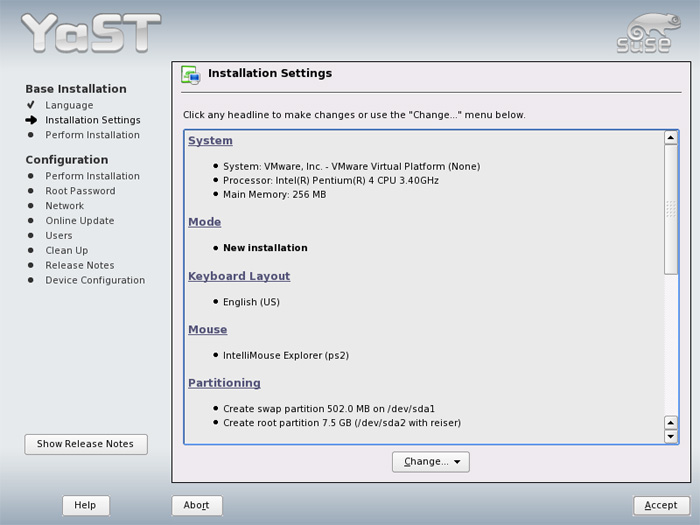Click the instruction text about clicking headlines
The height and width of the screenshot is (525, 700).
click(x=354, y=115)
